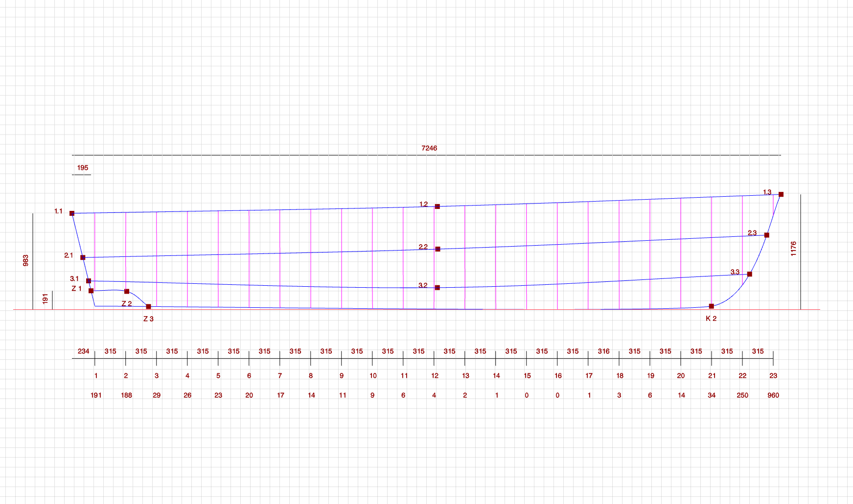This screenshot has height=504, width=853.
Task: Select the Z 2 control point handle
Action: pyautogui.click(x=127, y=292)
